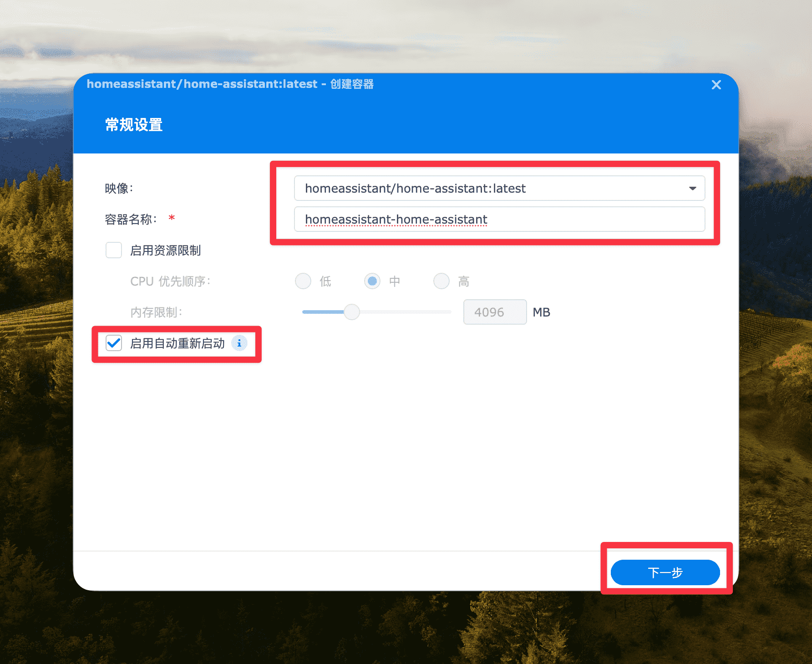The height and width of the screenshot is (664, 812).
Task: Click the memory field showing 4096
Action: pos(494,312)
